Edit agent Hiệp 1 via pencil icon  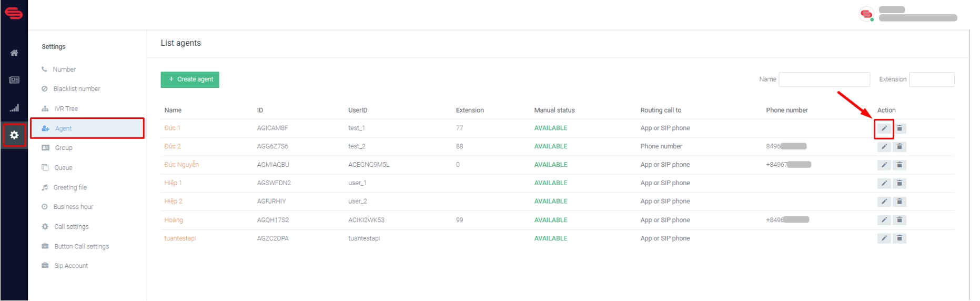[x=884, y=183]
